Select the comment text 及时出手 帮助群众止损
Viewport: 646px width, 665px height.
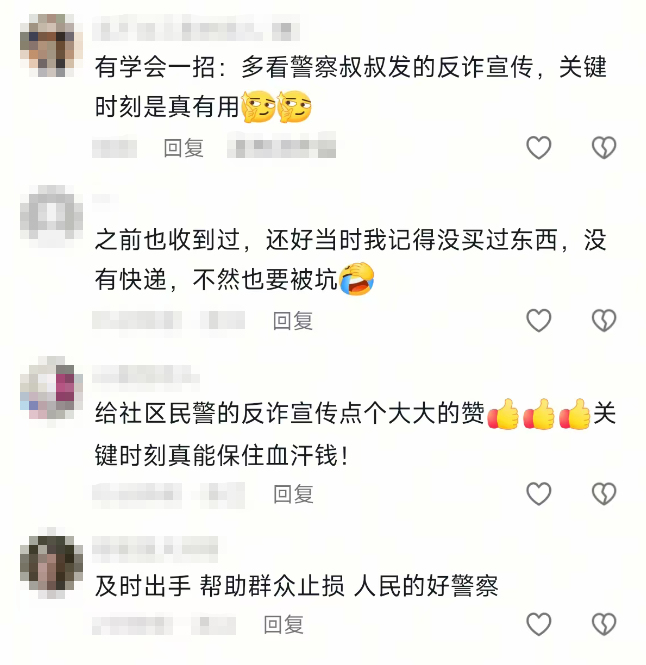tap(219, 586)
